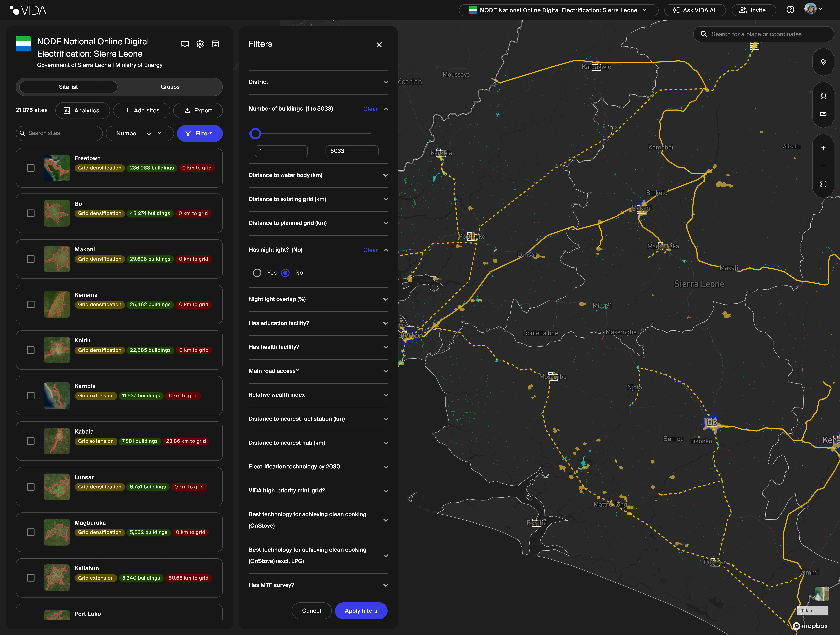
Task: Select the Freetown site checkbox
Action: 31,168
